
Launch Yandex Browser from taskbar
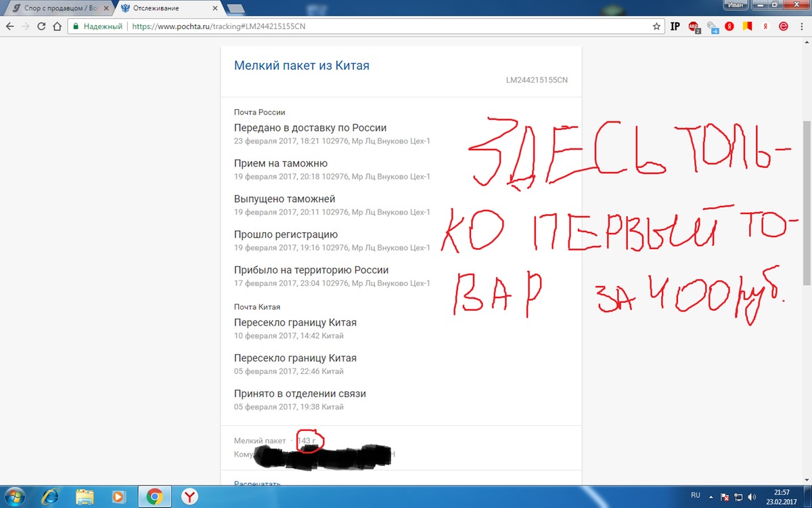tap(191, 496)
